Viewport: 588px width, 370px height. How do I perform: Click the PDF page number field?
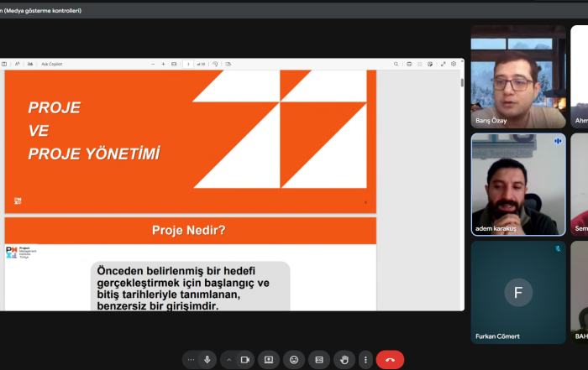pos(189,64)
